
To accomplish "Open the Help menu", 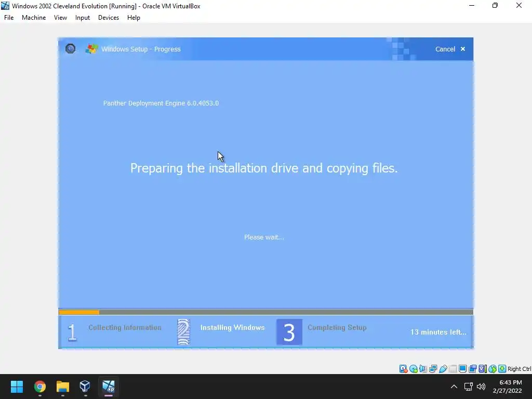I will [x=134, y=18].
